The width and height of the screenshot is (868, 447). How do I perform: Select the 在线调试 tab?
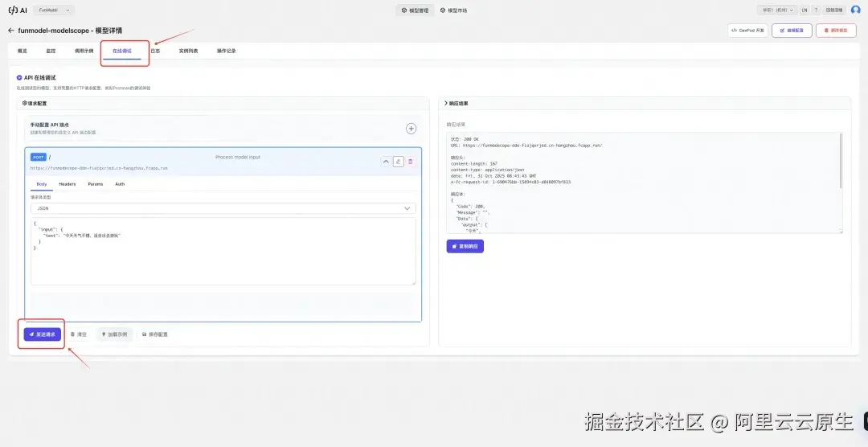point(122,51)
